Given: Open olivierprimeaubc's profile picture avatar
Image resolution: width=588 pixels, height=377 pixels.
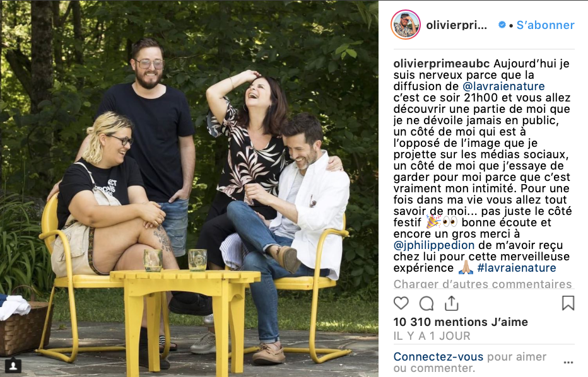Looking at the screenshot, I should (406, 25).
